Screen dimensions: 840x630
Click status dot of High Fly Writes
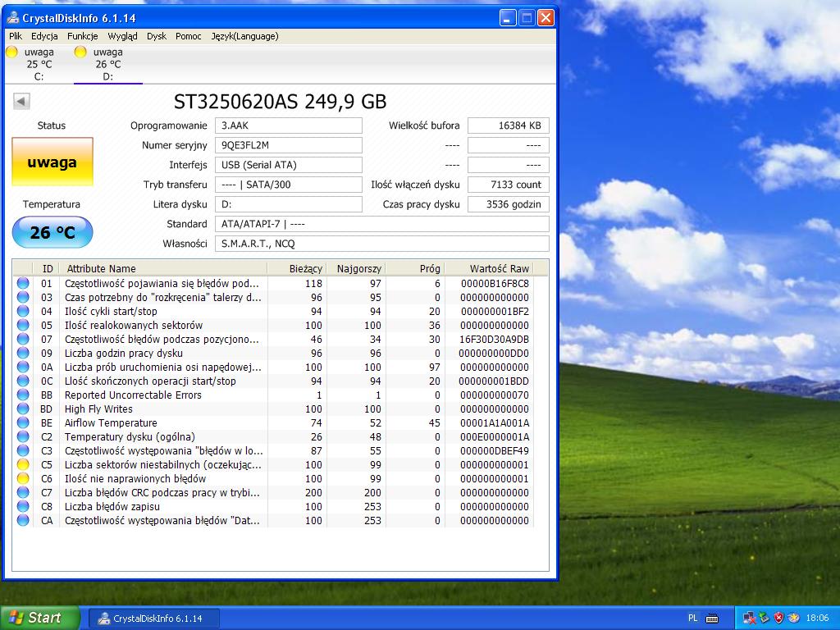[x=23, y=409]
